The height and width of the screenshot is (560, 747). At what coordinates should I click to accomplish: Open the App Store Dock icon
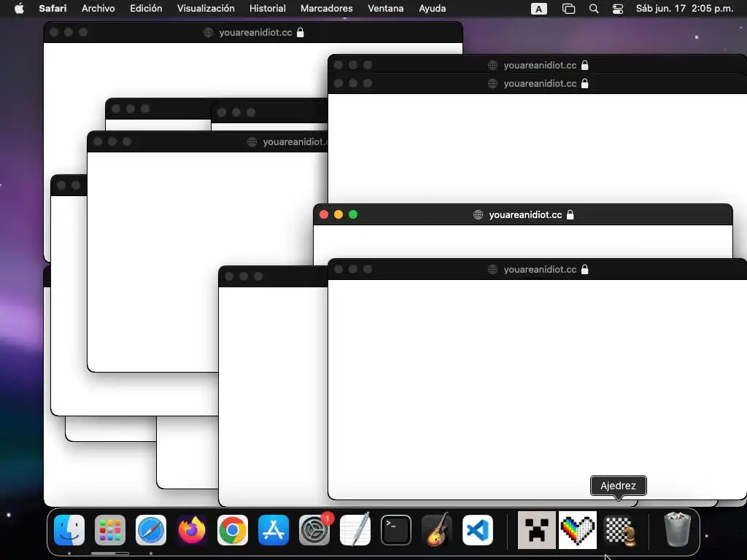(274, 530)
